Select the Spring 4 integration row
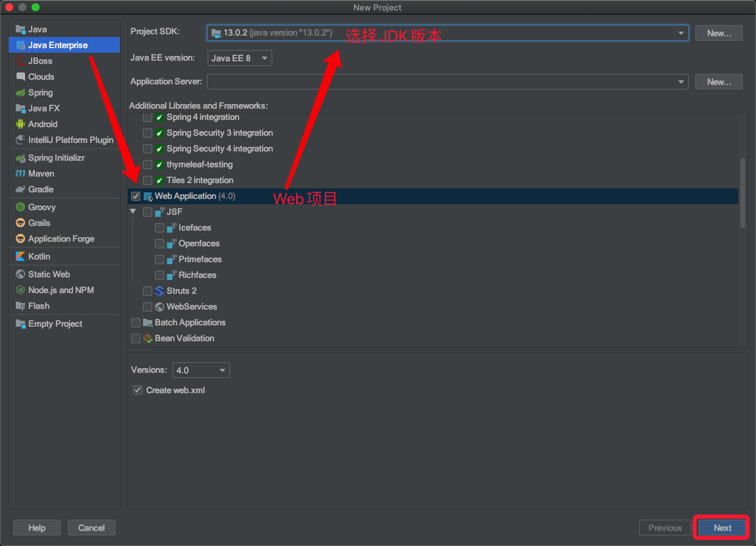 [433, 117]
